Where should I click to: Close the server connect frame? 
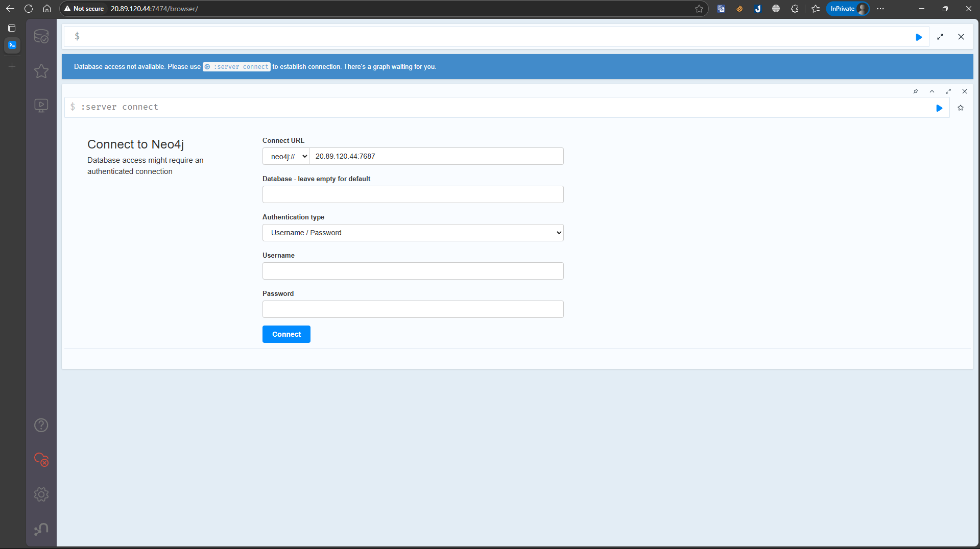point(965,91)
